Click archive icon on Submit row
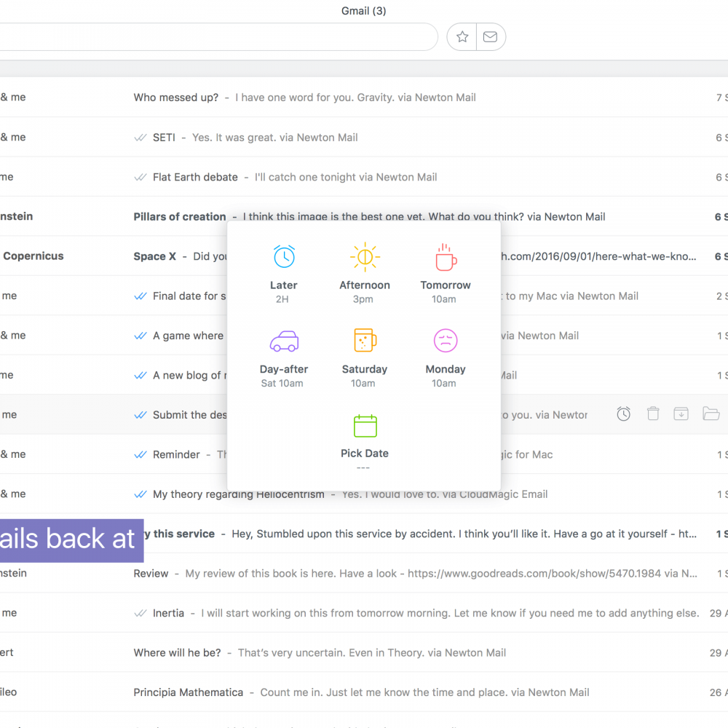The width and height of the screenshot is (728, 728). tap(681, 414)
